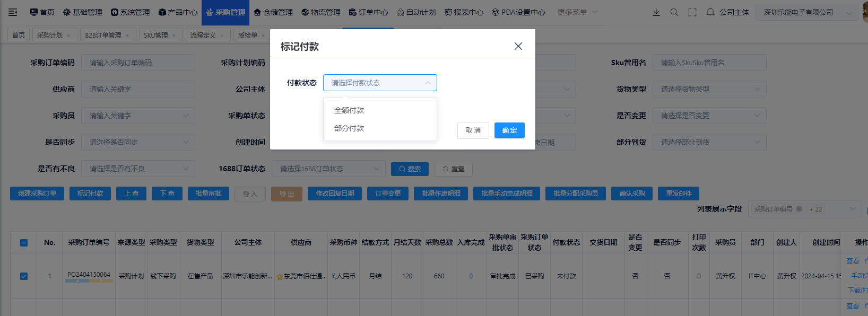Viewport: 868px width, 316px height.
Task: Focus the 供应商 keyword input
Action: coord(138,89)
